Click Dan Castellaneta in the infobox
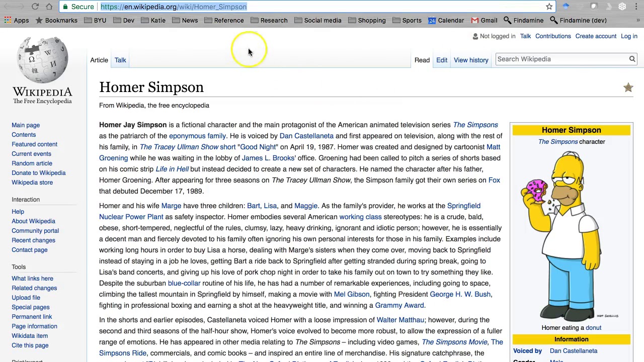This screenshot has width=644, height=362. 574,351
